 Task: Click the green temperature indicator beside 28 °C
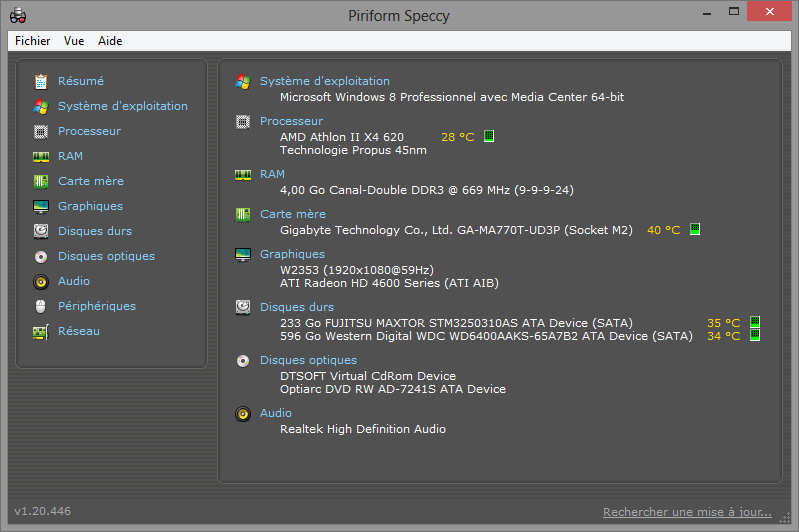489,136
